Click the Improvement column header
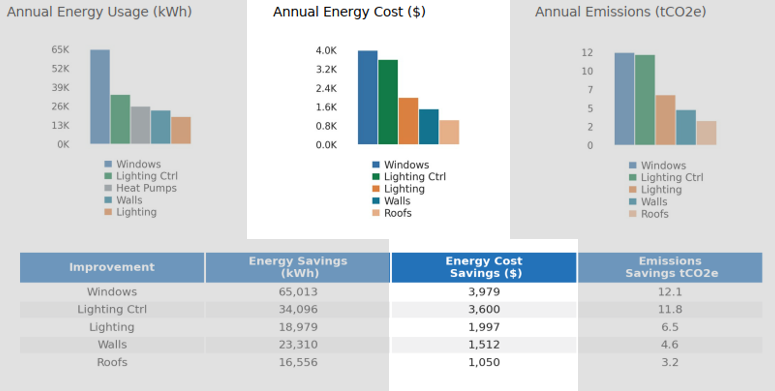This screenshot has width=775, height=391. pyautogui.click(x=112, y=267)
